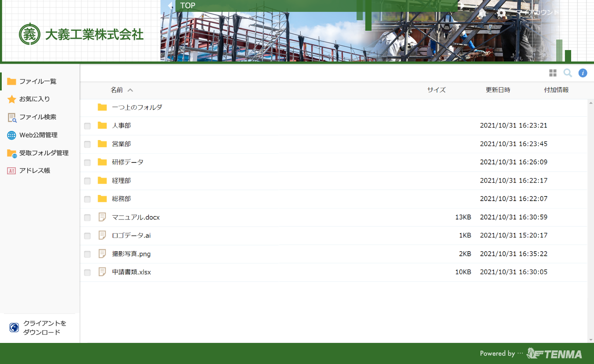
Task: Show the info panel icon
Action: [583, 73]
